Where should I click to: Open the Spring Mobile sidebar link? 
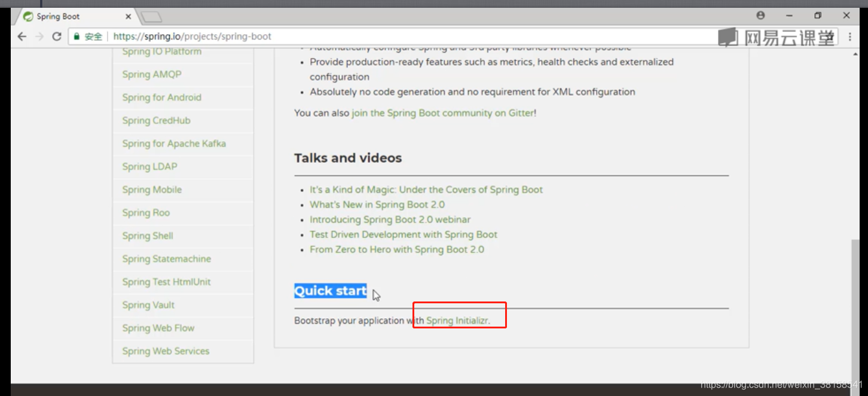[x=152, y=190]
